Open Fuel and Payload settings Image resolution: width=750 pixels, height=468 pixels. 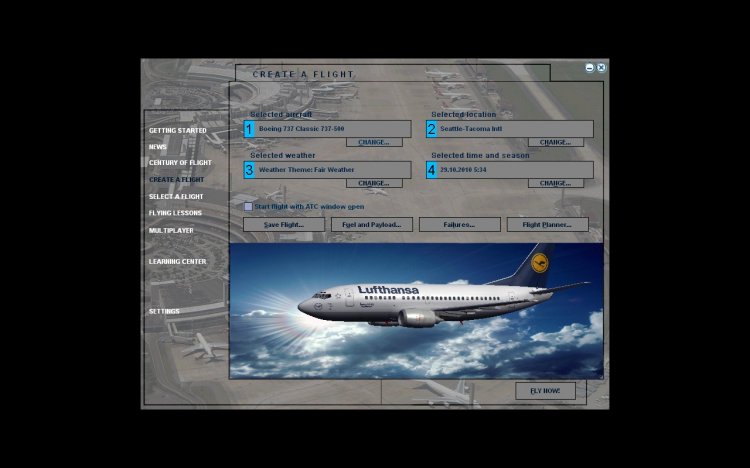(x=372, y=224)
